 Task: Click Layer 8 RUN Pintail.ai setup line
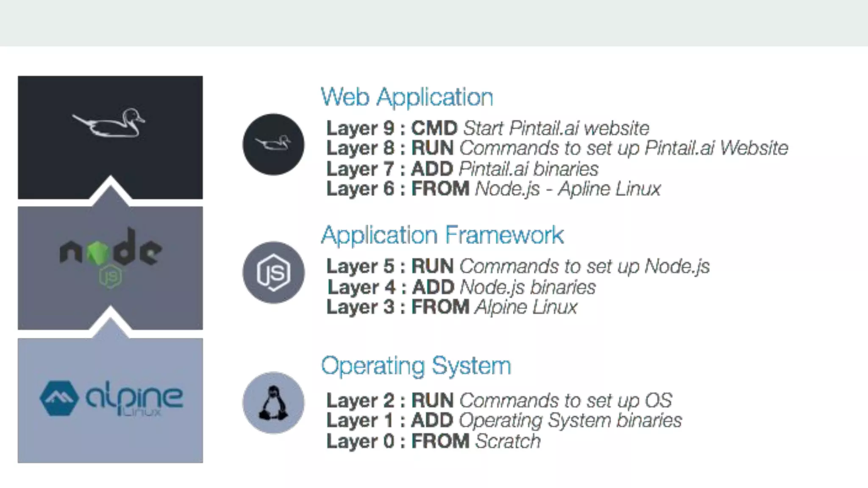[557, 148]
